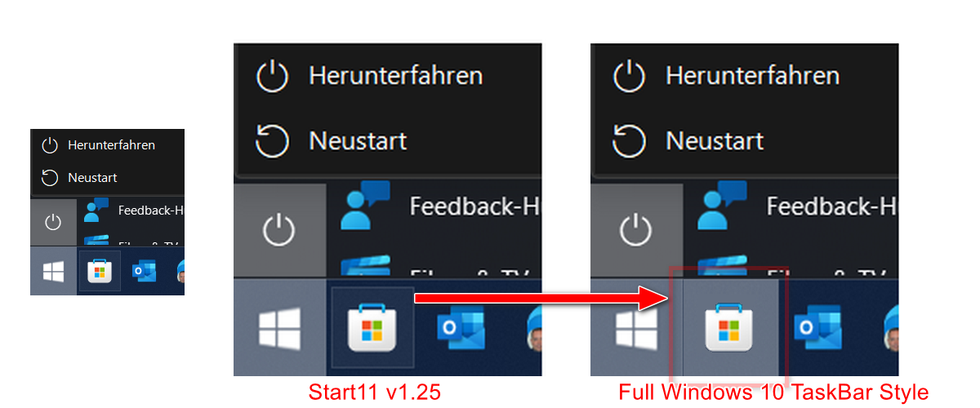The width and height of the screenshot is (980, 408).
Task: Open Start button in the rightmost panel
Action: (636, 328)
